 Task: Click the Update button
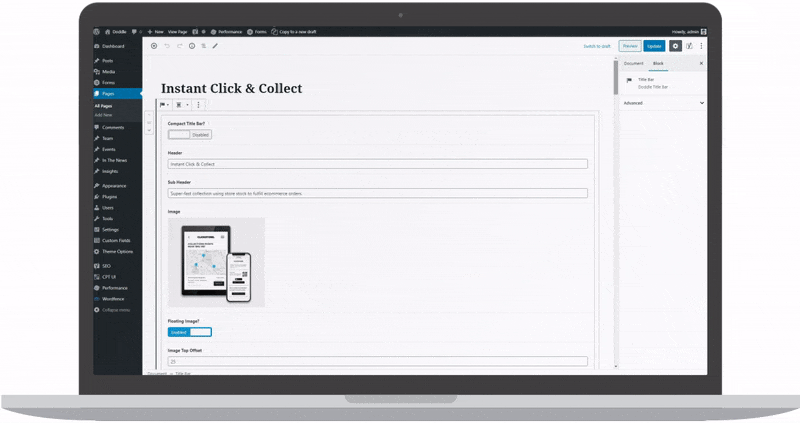[654, 46]
